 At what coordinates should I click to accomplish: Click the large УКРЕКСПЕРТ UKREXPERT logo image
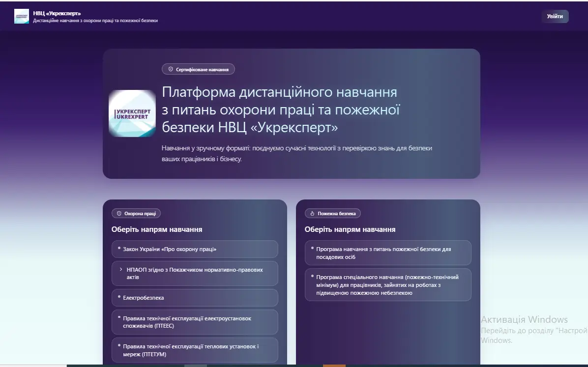point(132,113)
